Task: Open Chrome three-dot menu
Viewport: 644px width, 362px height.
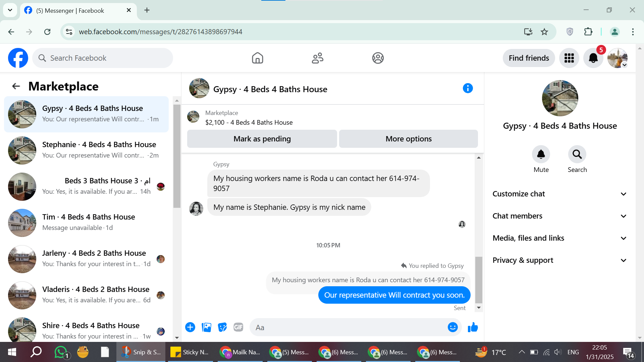Action: [633, 32]
